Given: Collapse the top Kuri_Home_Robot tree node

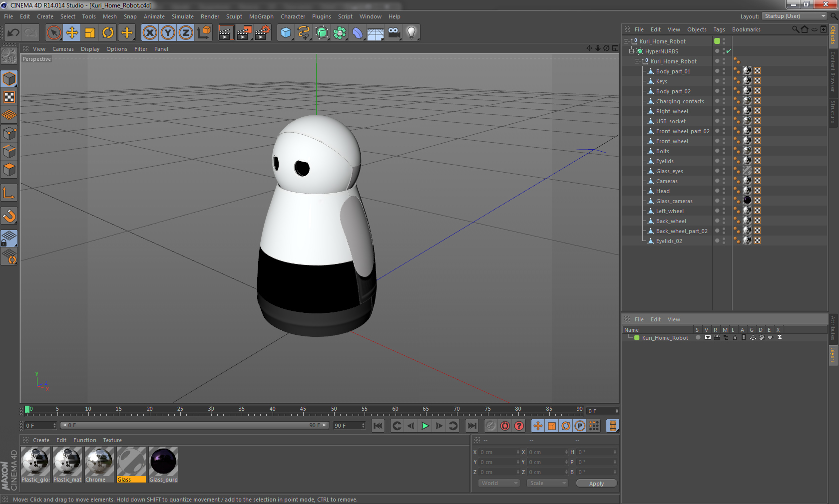Looking at the screenshot, I should point(626,41).
